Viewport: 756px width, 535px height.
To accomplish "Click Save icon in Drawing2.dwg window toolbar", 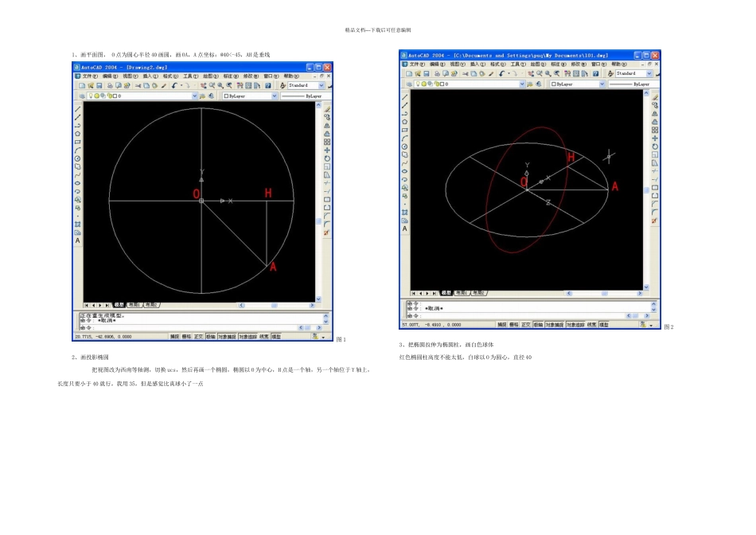I will pyautogui.click(x=98, y=85).
